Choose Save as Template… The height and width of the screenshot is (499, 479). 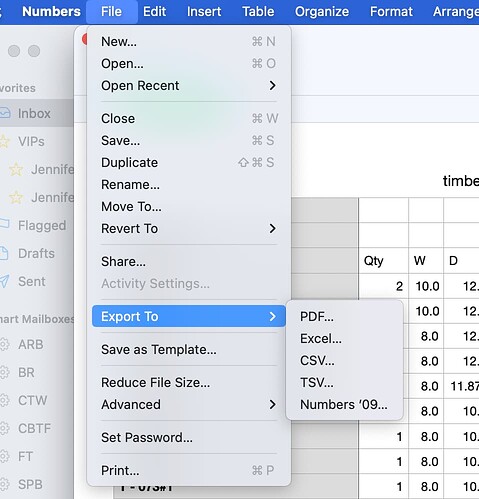tap(189, 350)
